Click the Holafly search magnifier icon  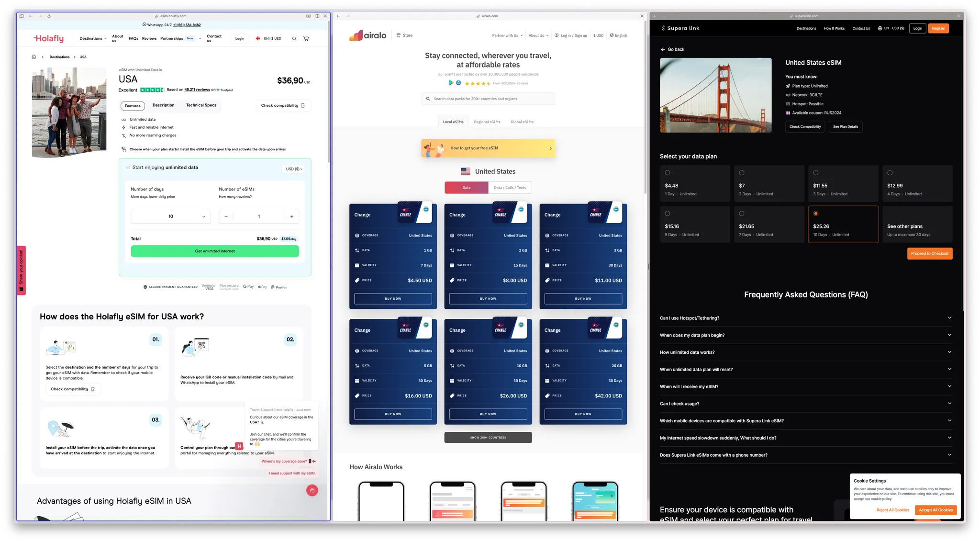pyautogui.click(x=294, y=39)
